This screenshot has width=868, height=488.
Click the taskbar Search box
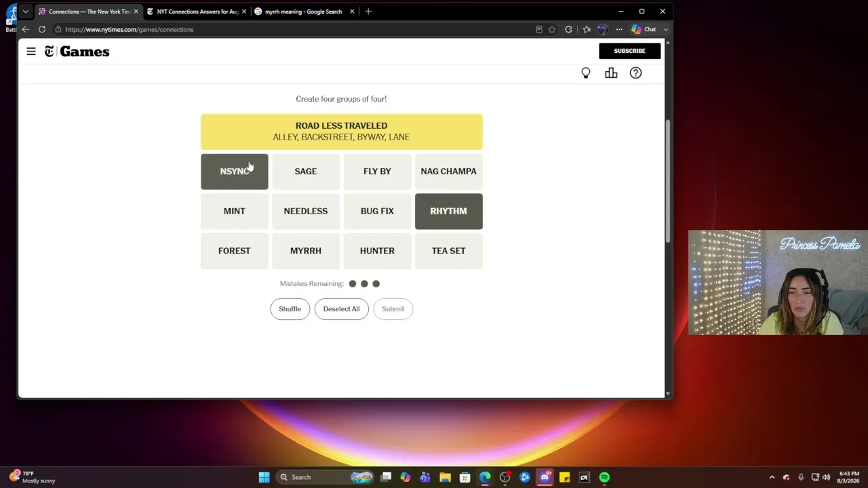[325, 477]
